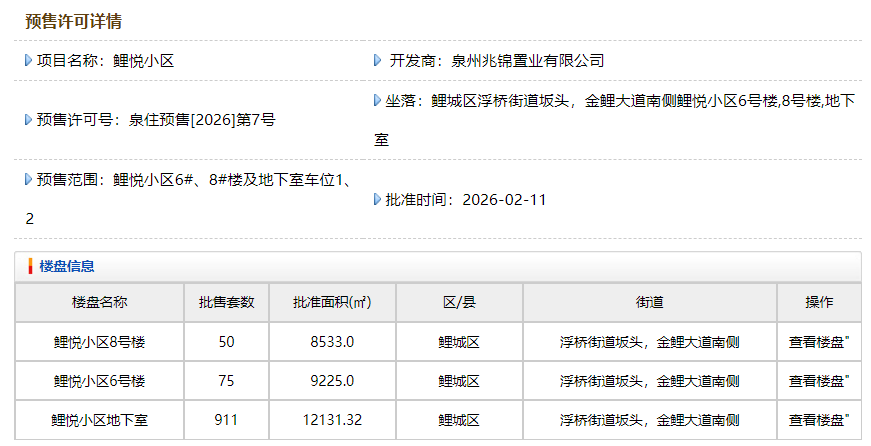Click the 街道 column header
871x446 pixels.
coord(649,303)
